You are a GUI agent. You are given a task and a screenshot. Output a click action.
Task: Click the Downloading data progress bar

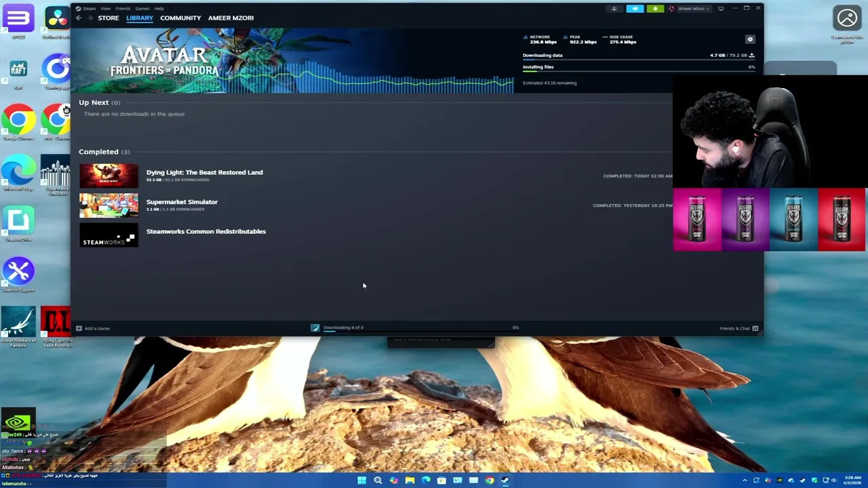point(639,61)
